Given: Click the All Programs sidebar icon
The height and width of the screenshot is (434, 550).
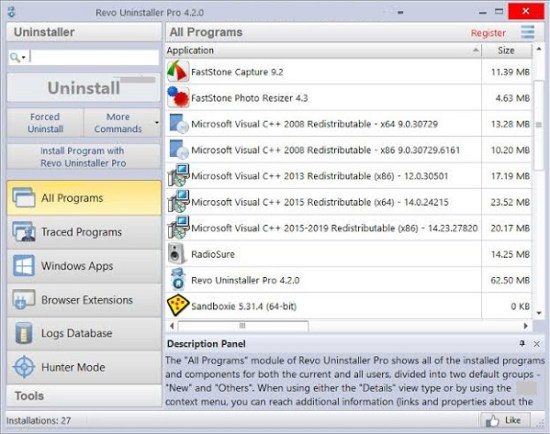Looking at the screenshot, I should point(24,198).
